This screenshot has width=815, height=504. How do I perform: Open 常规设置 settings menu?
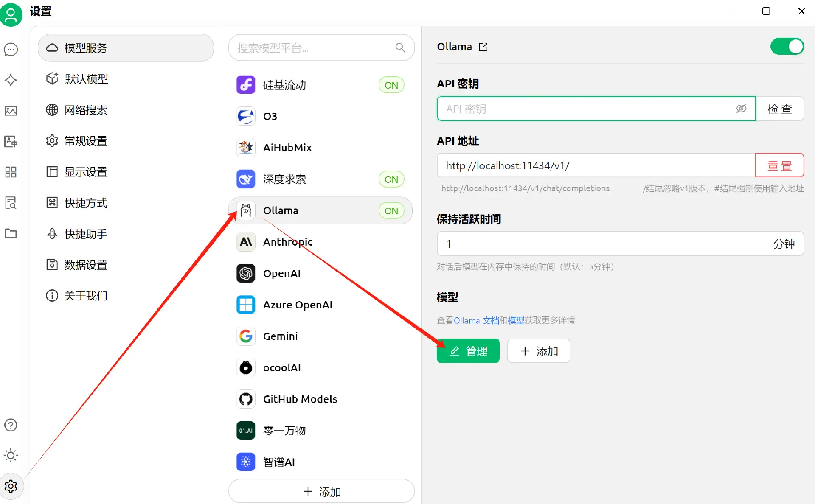(x=126, y=141)
